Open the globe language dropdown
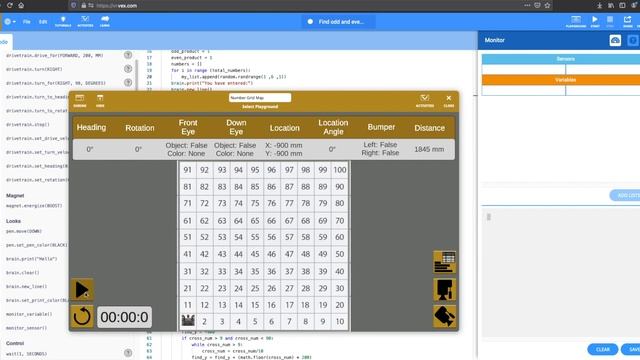Viewport: 640px width, 360px height. point(10,22)
